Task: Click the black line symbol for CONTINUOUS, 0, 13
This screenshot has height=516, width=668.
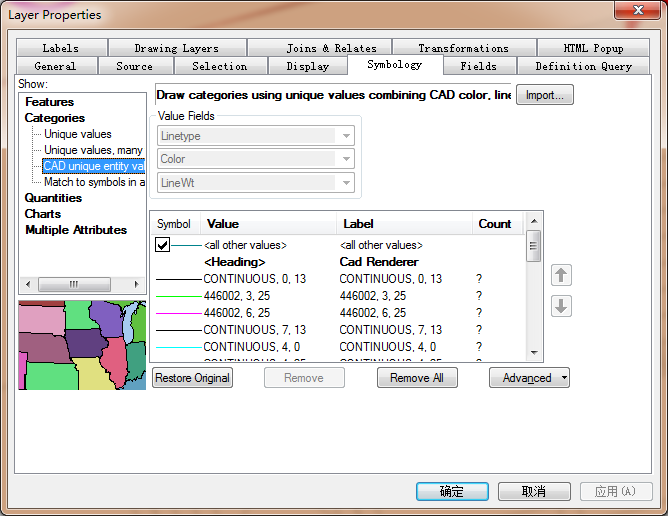Action: click(x=179, y=279)
